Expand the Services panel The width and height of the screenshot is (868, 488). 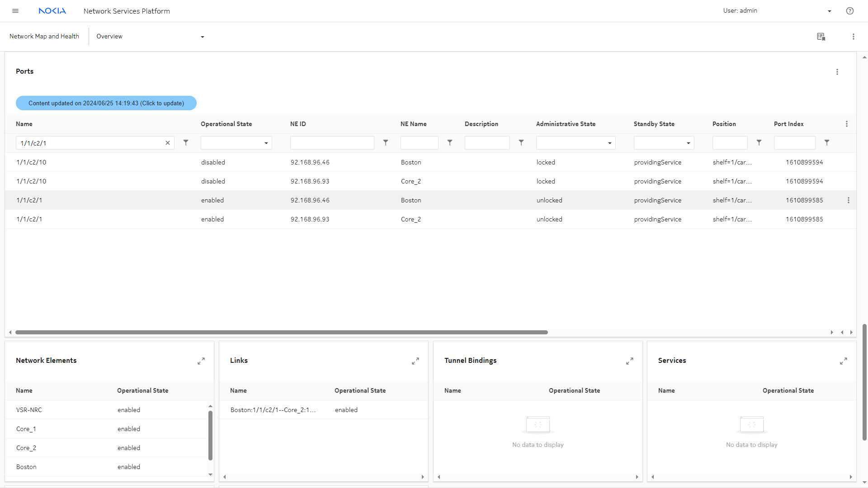pos(844,361)
